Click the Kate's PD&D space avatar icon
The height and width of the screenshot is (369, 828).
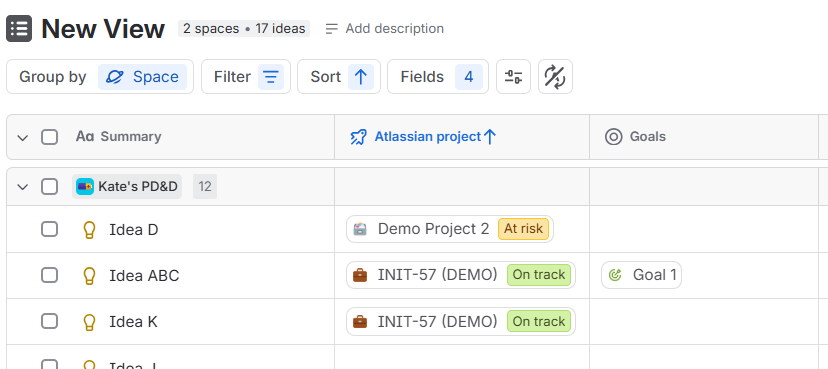84,186
